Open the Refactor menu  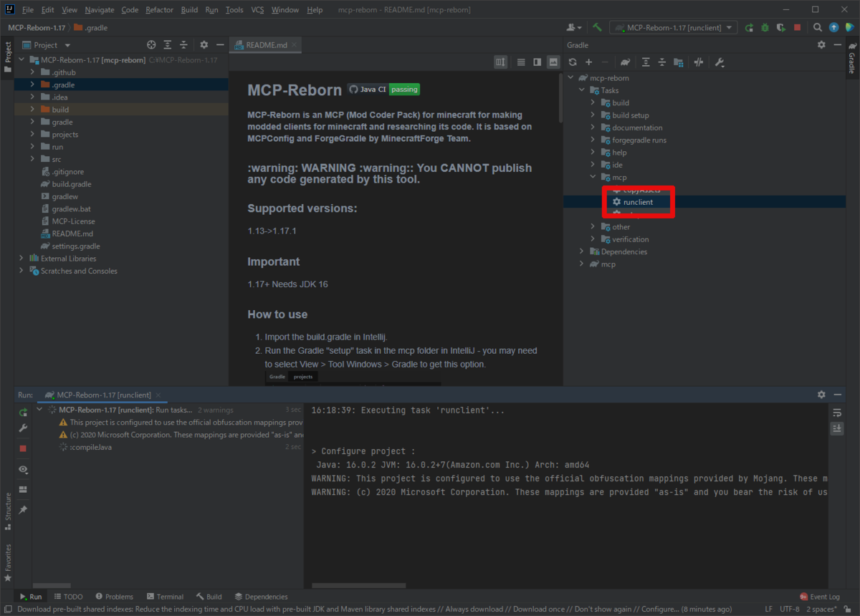159,10
